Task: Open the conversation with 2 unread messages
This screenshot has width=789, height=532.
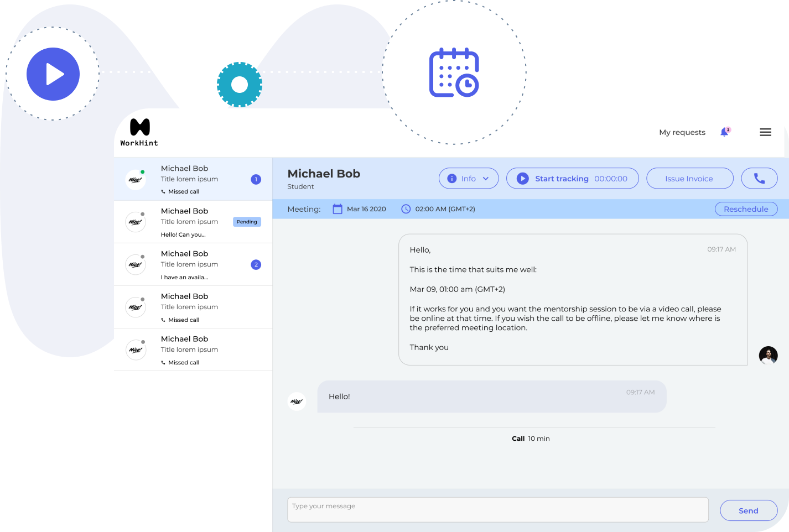Action: (193, 264)
